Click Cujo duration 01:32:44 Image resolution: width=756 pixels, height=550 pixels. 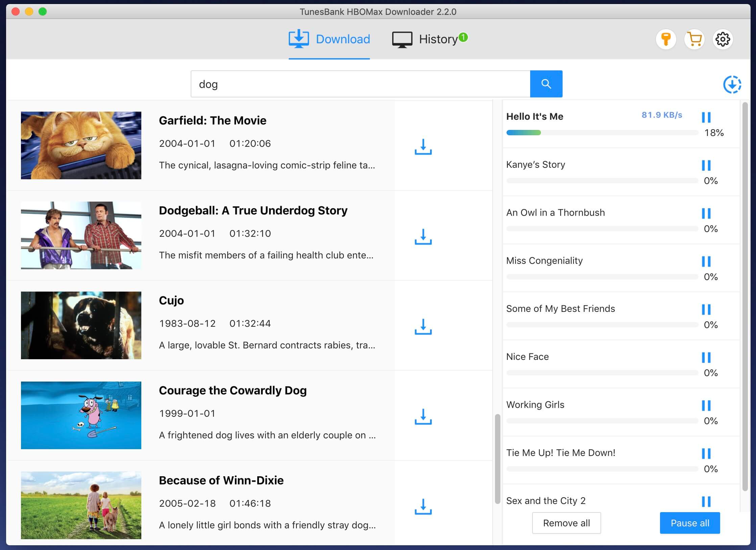[x=250, y=324]
